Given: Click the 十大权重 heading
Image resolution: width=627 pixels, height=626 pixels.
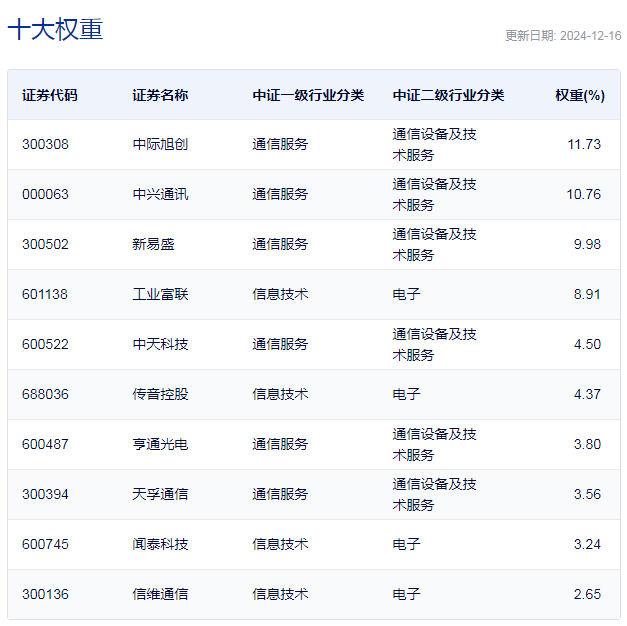Looking at the screenshot, I should click(56, 29).
